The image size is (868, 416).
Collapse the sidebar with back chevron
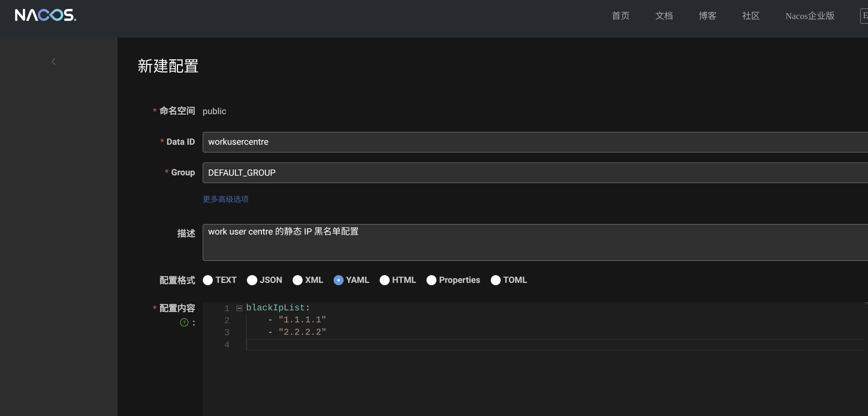[x=53, y=62]
